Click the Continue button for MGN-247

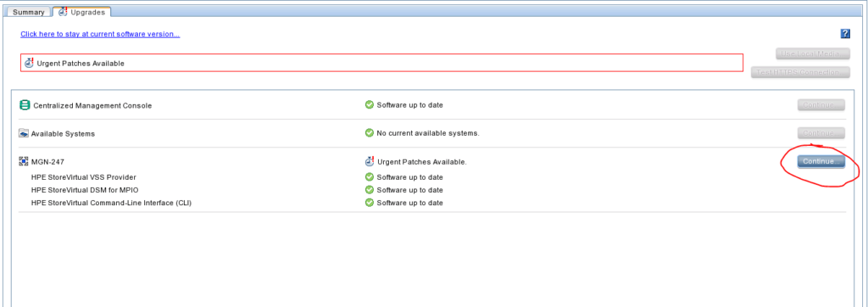[821, 161]
